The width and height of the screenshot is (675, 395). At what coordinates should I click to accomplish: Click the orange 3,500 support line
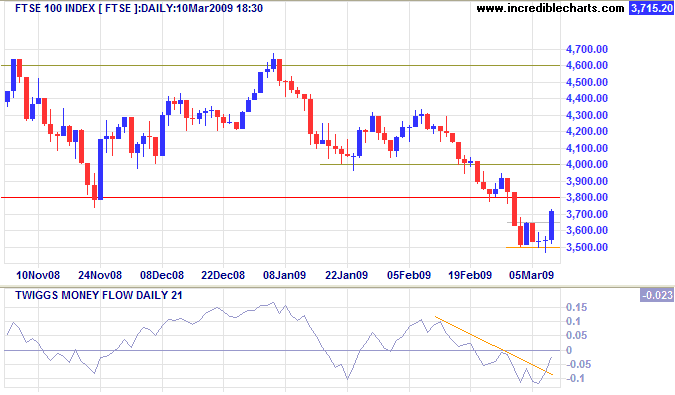(x=533, y=247)
